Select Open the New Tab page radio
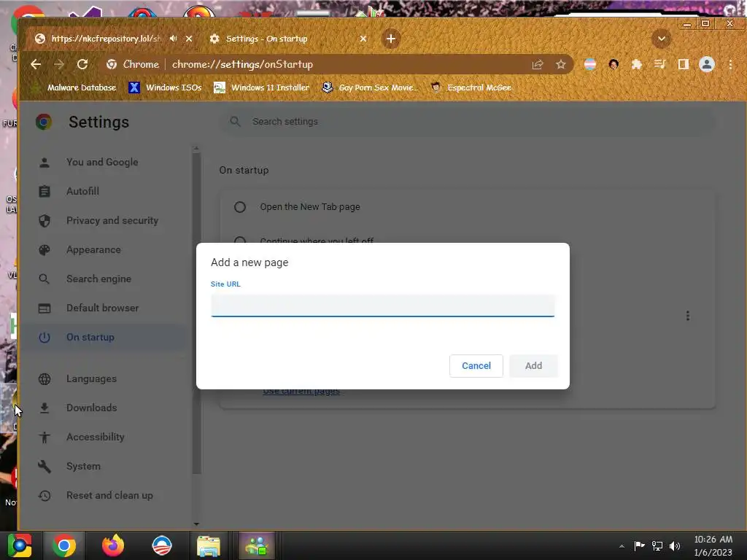747x560 pixels. point(239,206)
